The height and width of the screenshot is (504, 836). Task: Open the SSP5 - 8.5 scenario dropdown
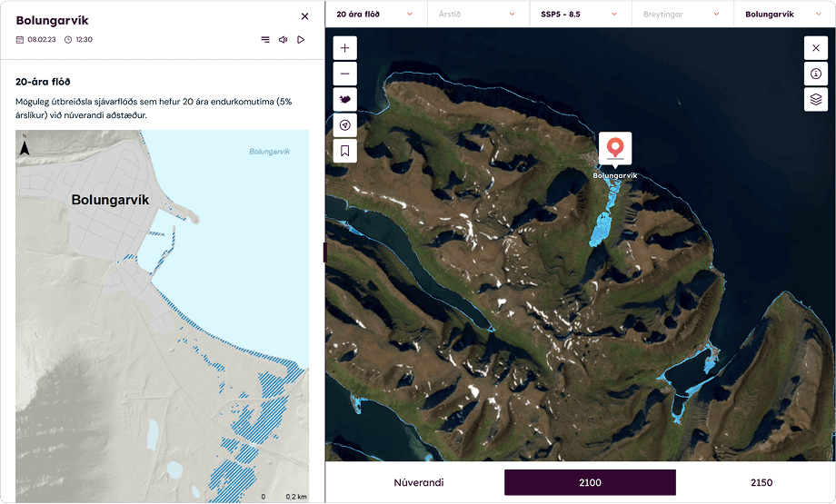point(580,15)
